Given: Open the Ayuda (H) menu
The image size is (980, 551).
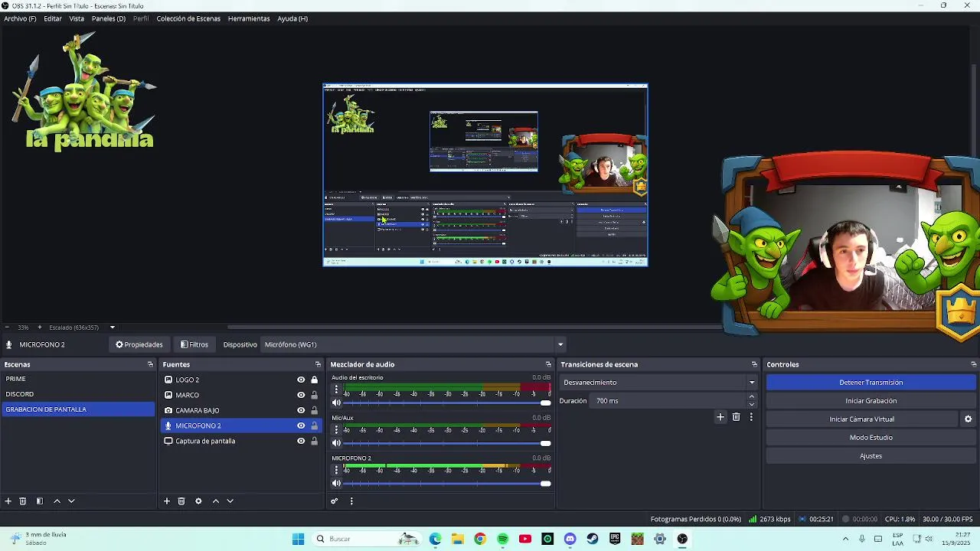Looking at the screenshot, I should 292,18.
